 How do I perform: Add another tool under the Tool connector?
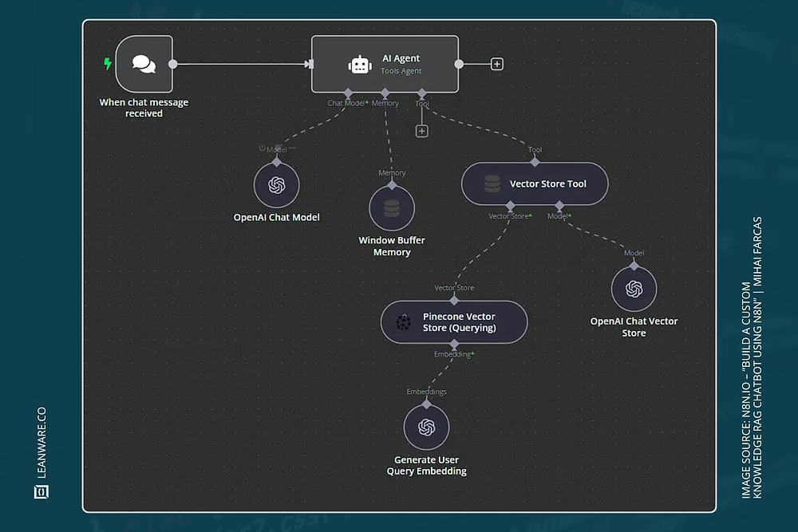(x=421, y=132)
